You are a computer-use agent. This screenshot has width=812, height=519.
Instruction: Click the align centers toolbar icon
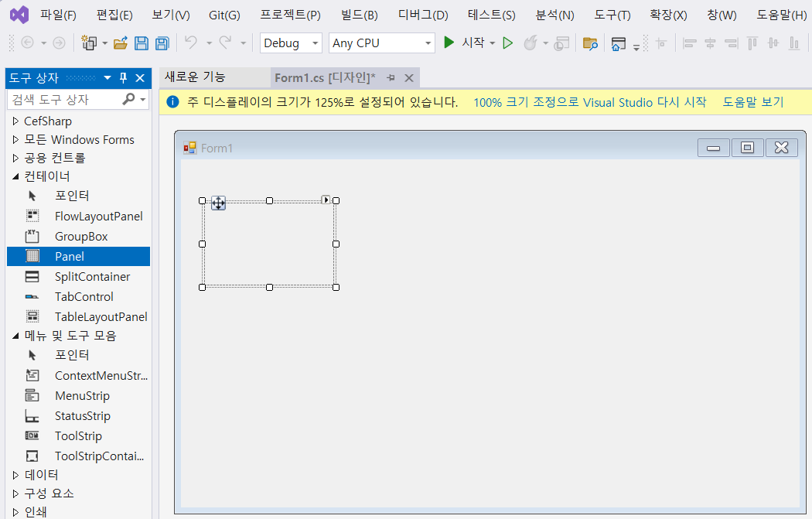tap(711, 43)
